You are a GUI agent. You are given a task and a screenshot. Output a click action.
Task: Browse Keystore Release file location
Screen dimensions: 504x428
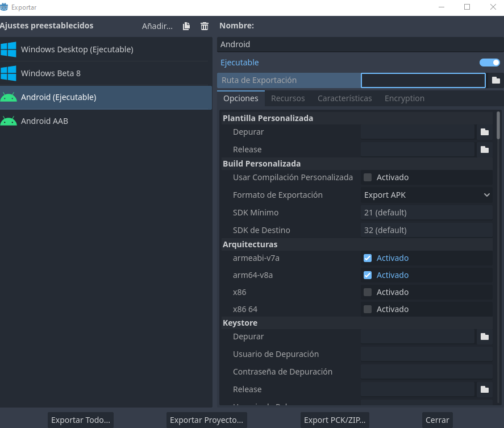click(484, 389)
